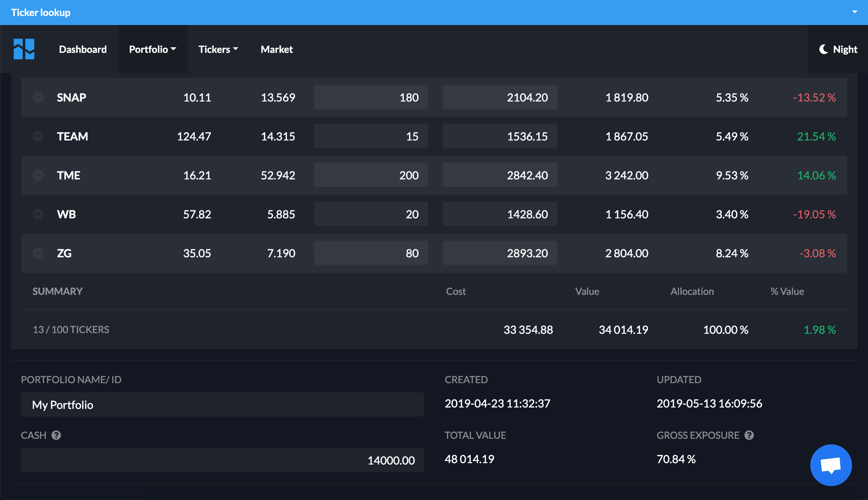
Task: Edit the SNAP shares quantity field
Action: (371, 97)
